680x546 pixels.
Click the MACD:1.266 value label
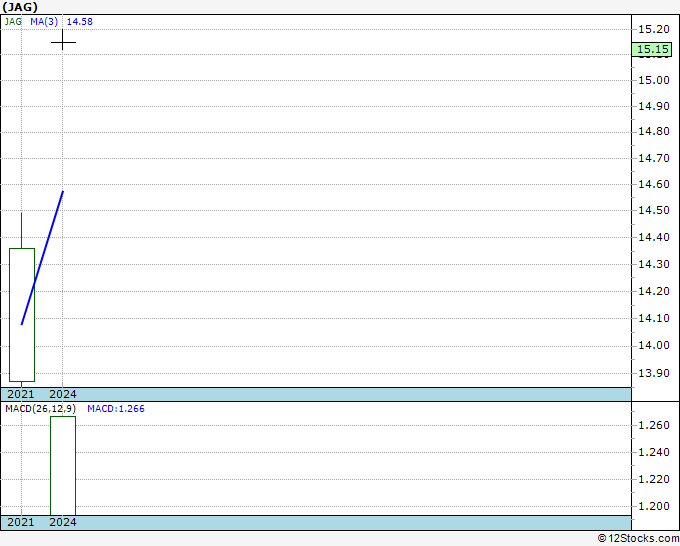116,409
